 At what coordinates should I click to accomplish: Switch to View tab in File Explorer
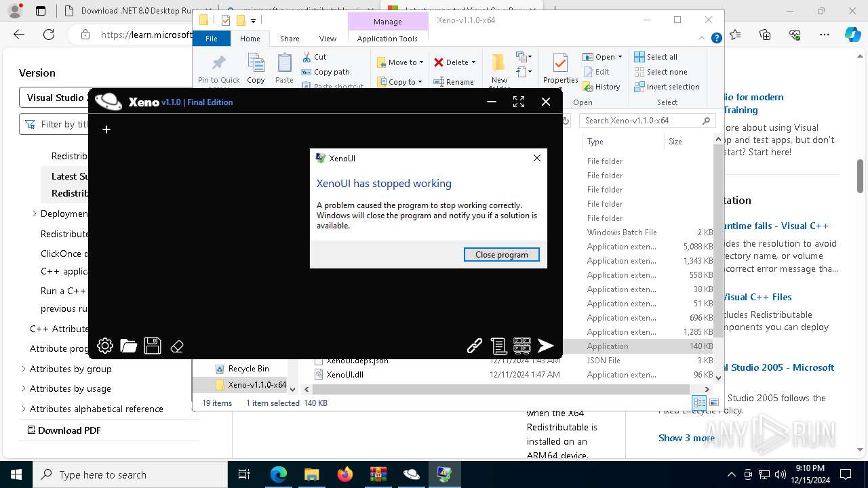pos(328,39)
